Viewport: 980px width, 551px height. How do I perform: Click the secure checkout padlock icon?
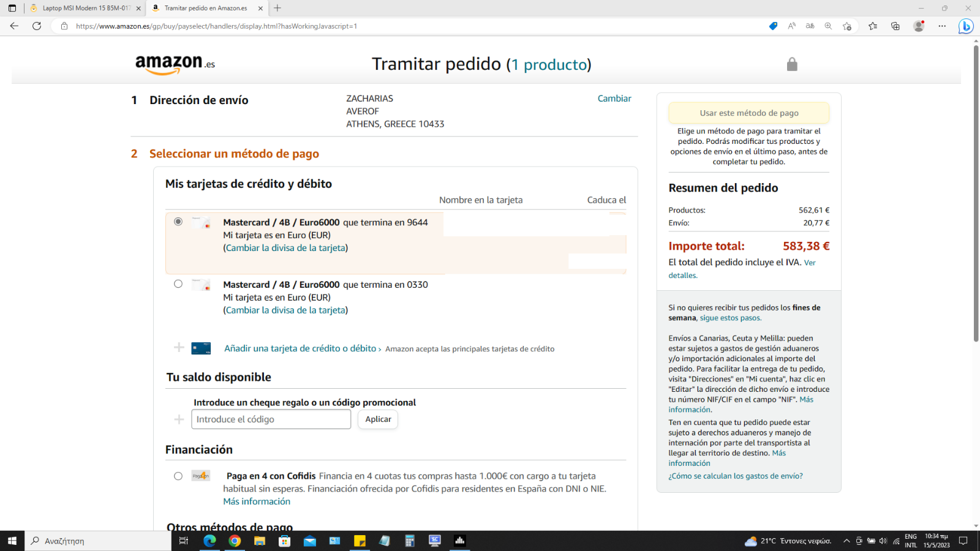click(x=792, y=64)
